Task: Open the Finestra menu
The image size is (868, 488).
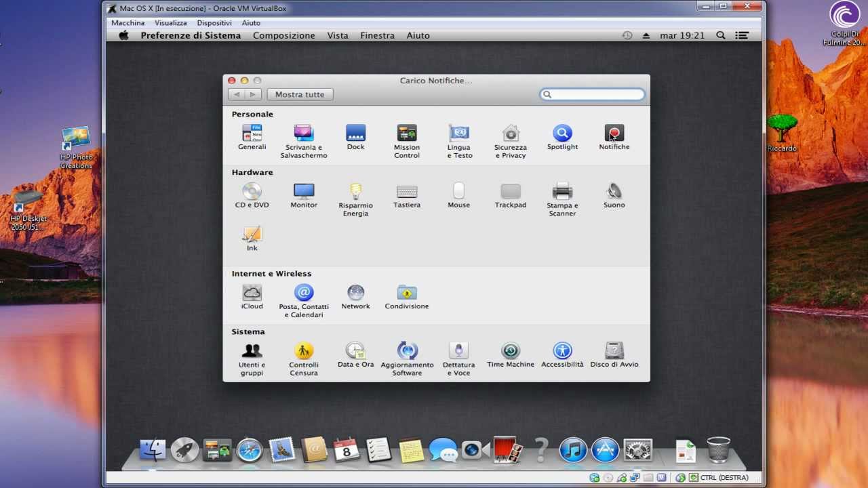Action: [377, 35]
